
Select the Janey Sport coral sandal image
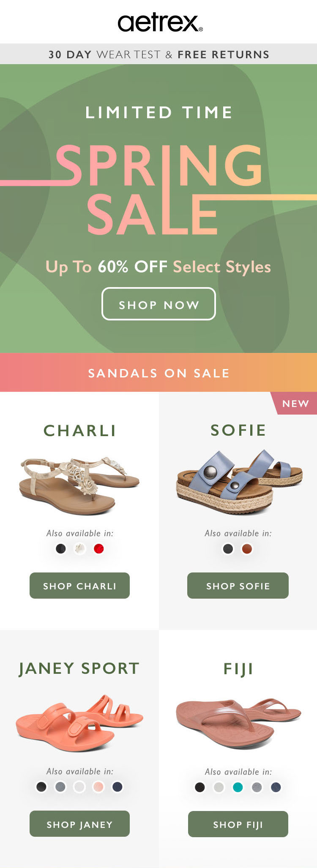[79, 723]
